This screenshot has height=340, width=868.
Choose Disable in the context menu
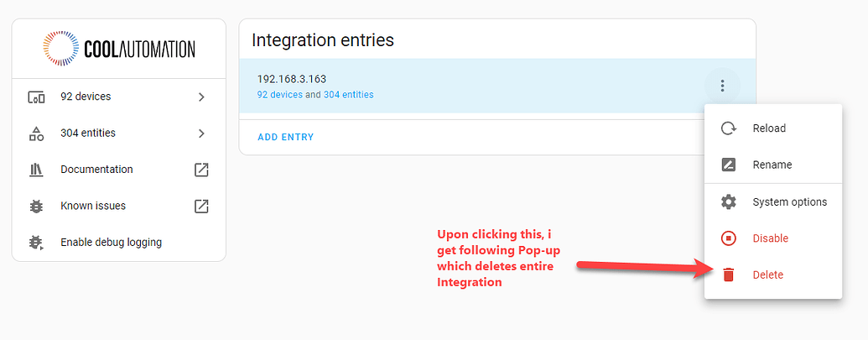point(770,238)
